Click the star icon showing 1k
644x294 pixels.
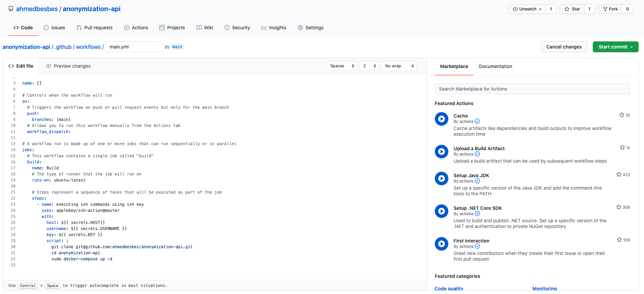622,148
